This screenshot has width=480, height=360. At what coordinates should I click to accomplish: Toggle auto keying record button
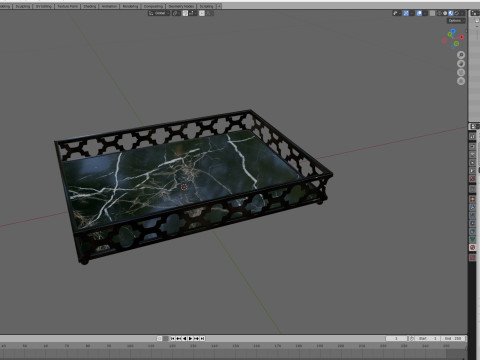160,338
